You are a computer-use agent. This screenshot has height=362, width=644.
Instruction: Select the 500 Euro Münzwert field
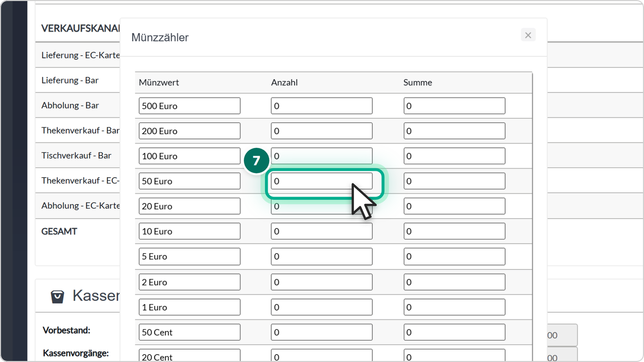(x=190, y=106)
